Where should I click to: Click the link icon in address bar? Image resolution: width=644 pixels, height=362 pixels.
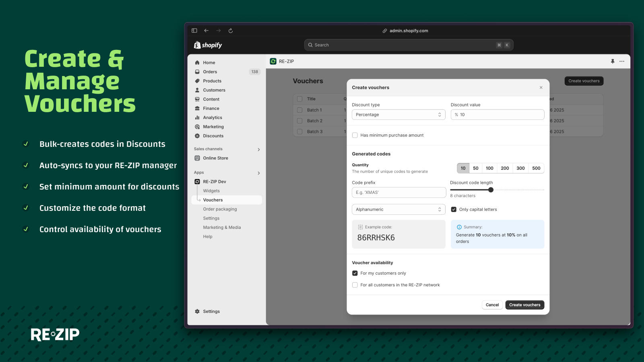[x=385, y=31]
